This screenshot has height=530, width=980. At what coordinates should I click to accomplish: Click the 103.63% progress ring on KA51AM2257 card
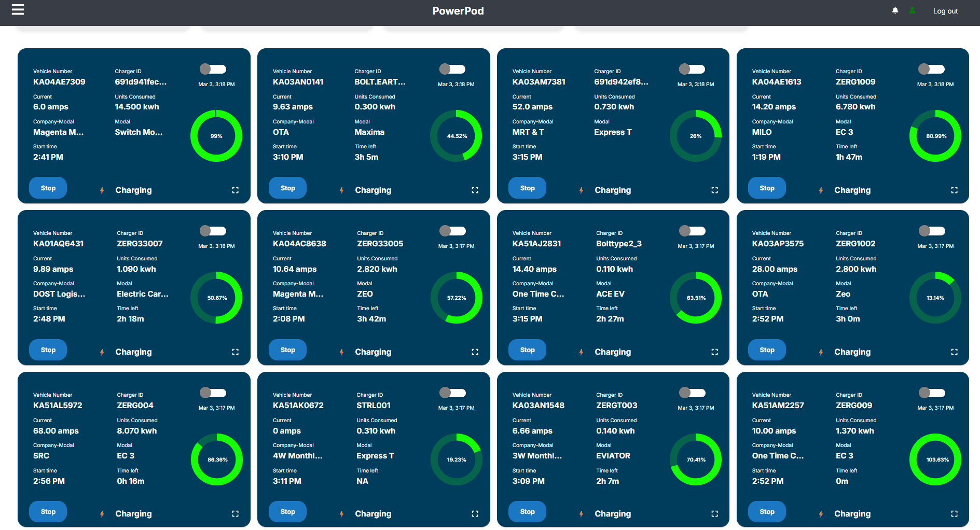pos(935,459)
